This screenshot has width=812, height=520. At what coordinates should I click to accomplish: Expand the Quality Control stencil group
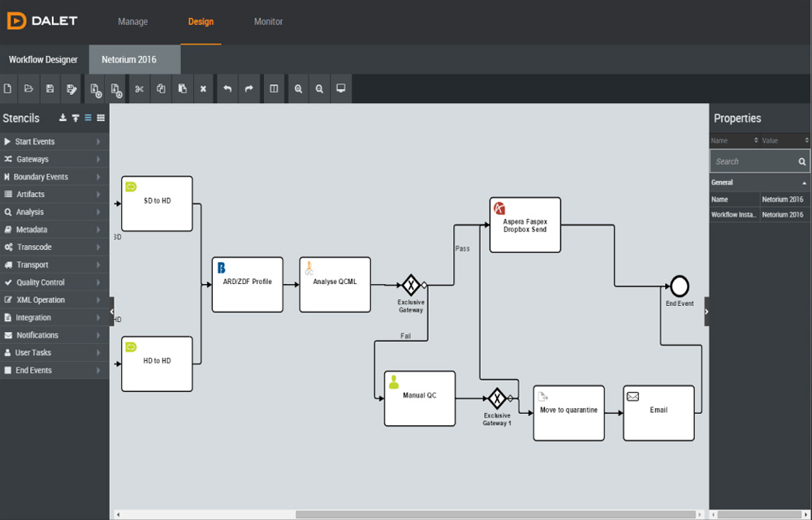pos(54,282)
